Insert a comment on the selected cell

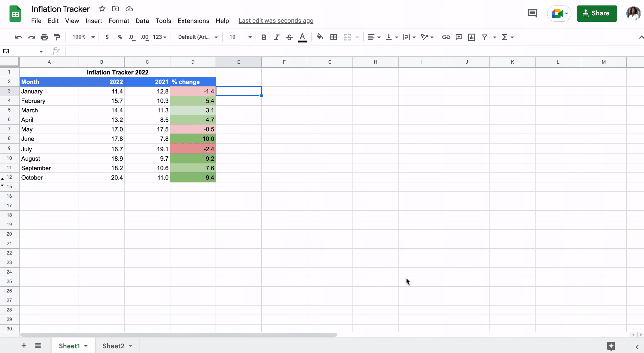coord(459,37)
